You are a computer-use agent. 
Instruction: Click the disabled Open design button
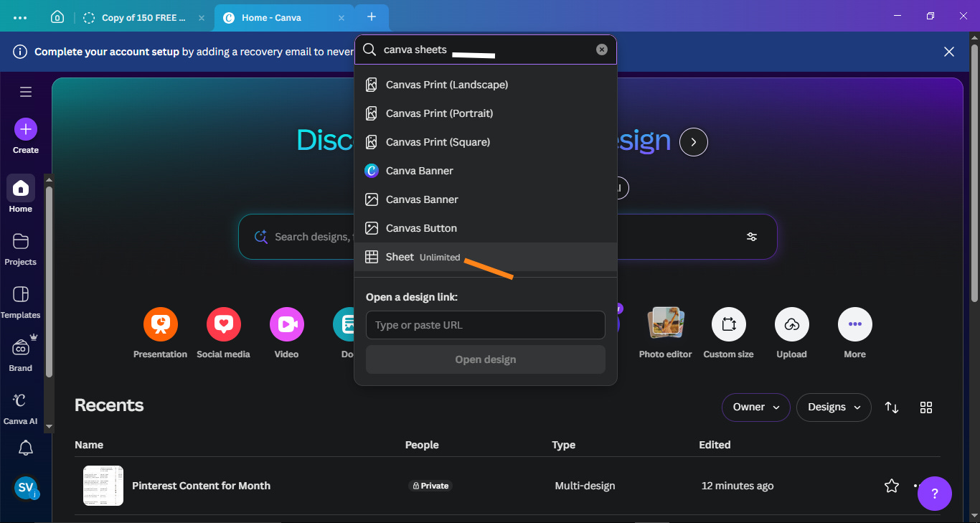[x=486, y=359]
